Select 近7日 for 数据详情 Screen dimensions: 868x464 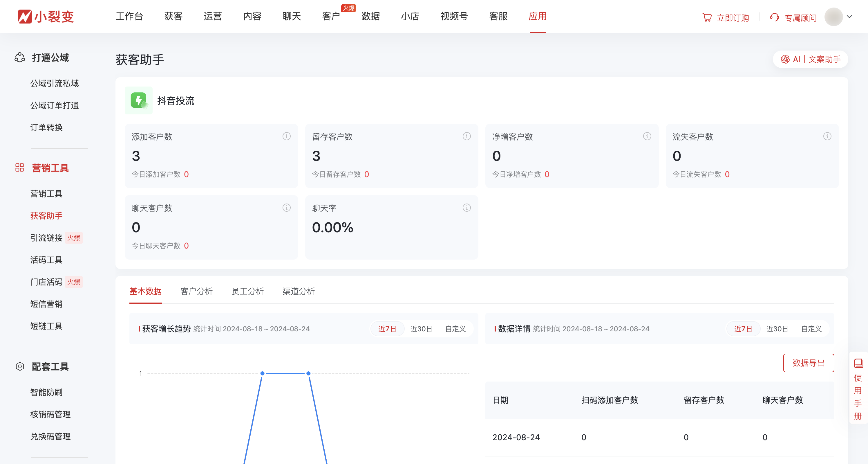click(x=743, y=329)
